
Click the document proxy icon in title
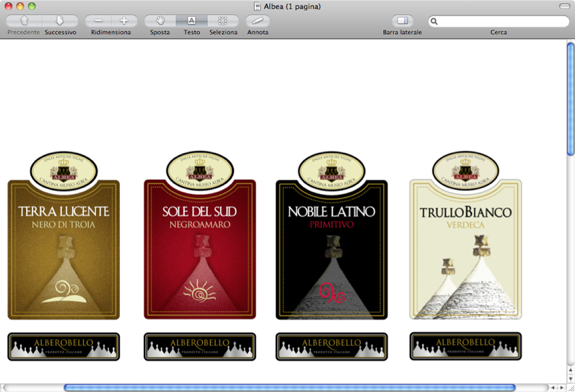pyautogui.click(x=257, y=6)
